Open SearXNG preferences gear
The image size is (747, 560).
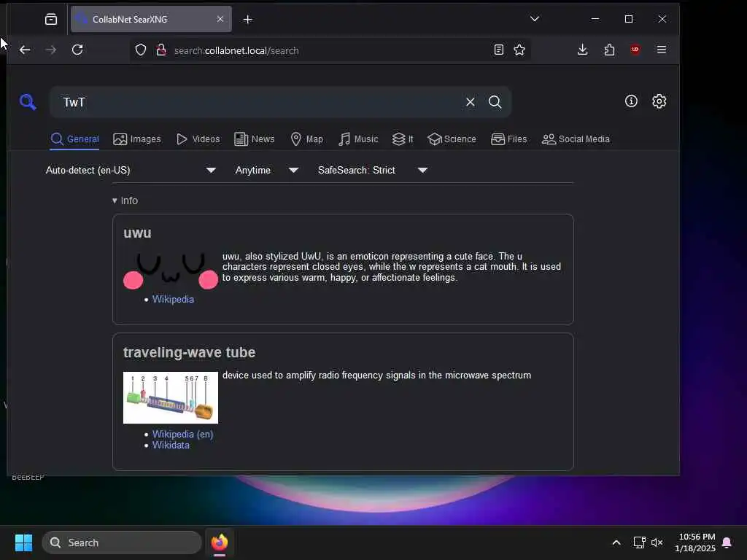point(659,101)
